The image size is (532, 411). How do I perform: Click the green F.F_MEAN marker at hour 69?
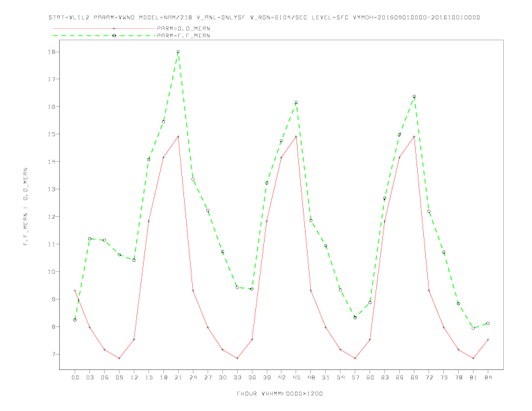[414, 97]
